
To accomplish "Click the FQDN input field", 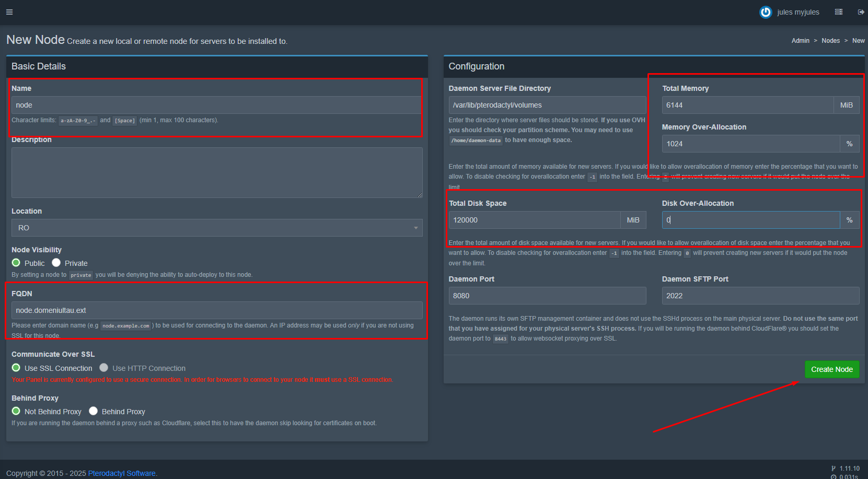I will tap(217, 310).
